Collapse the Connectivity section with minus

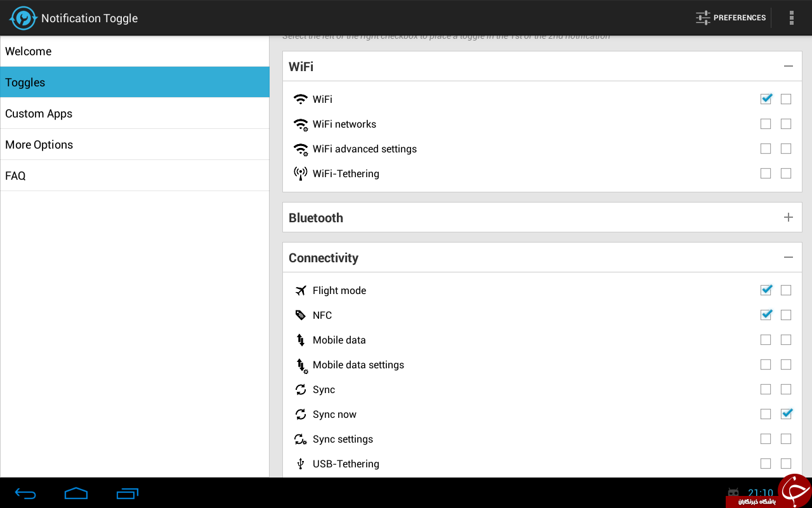789,257
